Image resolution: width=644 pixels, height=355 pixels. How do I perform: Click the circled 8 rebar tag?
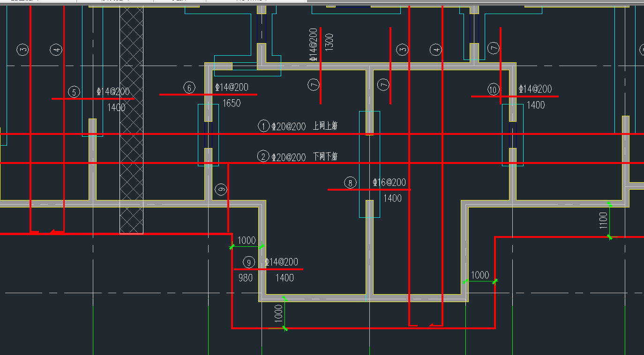[x=350, y=183]
